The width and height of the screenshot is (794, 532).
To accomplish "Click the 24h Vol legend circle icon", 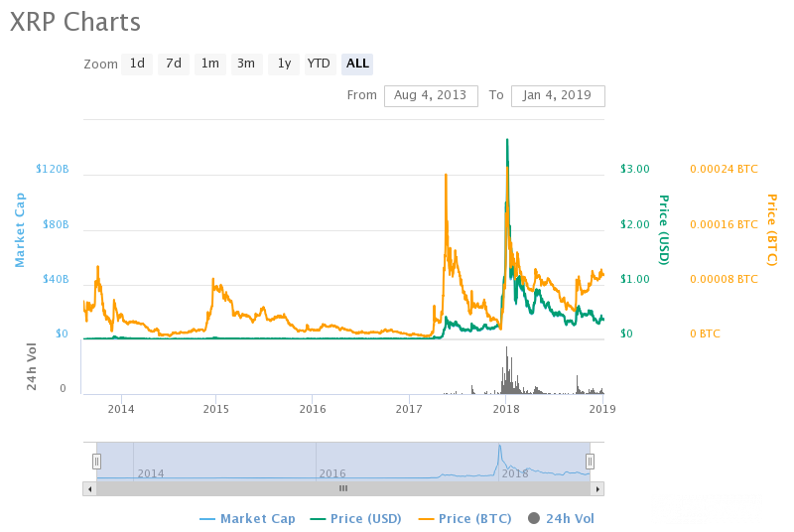I will 534,518.
